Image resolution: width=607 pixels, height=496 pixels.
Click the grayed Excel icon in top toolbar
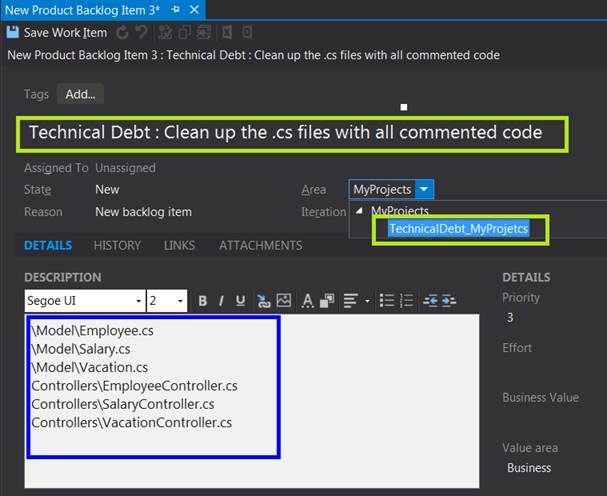pyautogui.click(x=227, y=33)
